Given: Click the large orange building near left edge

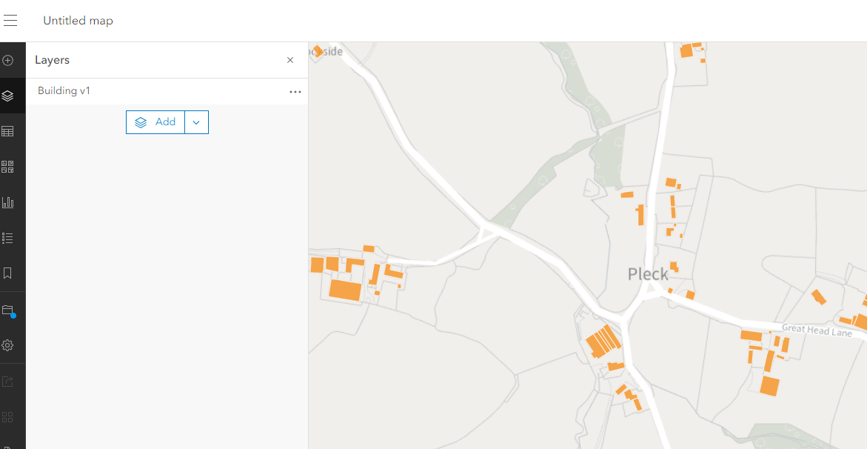Looking at the screenshot, I should tap(345, 290).
